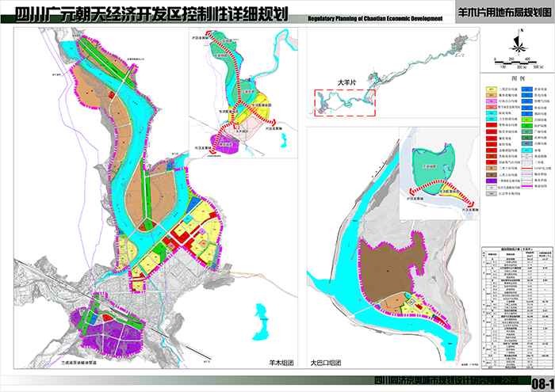Open the 羊木 structure diagram inset
Image resolution: width=555 pixels, height=392 pixels.
point(243,93)
